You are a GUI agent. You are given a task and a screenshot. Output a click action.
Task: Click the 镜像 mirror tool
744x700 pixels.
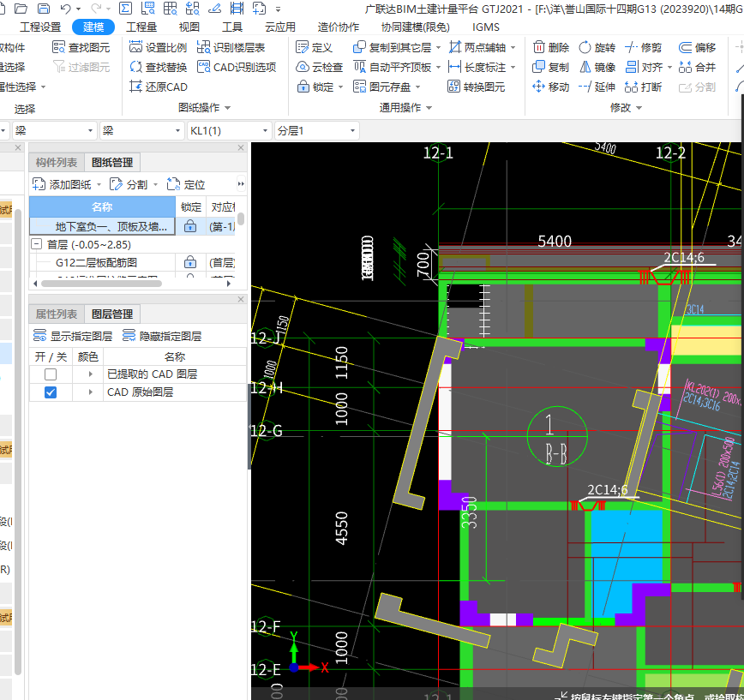click(597, 68)
